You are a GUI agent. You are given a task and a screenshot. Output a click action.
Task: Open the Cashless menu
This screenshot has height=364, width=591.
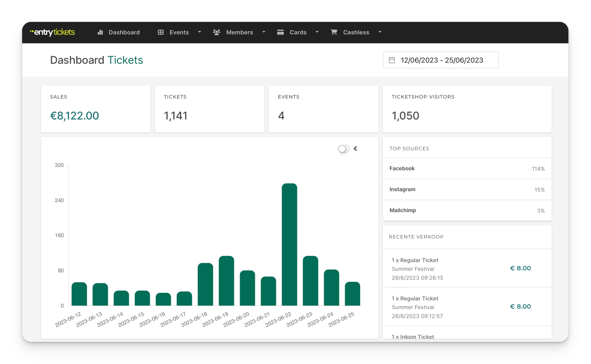[x=356, y=32]
